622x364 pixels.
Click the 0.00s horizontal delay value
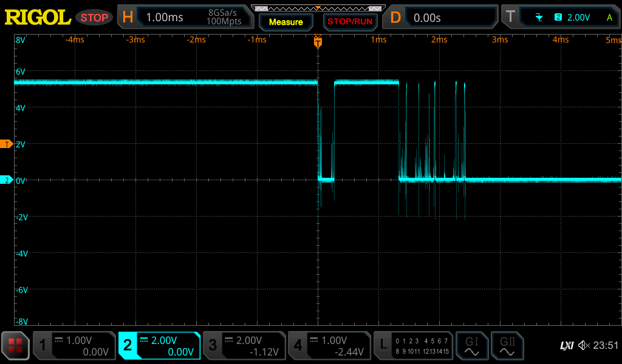(427, 18)
